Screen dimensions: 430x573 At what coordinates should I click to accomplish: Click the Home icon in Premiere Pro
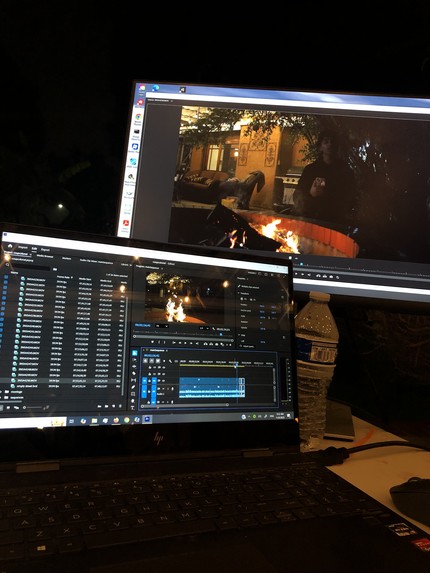click(10, 246)
